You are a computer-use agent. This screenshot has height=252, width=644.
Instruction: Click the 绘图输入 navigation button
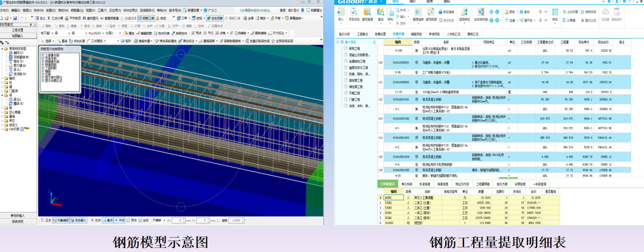18,35
